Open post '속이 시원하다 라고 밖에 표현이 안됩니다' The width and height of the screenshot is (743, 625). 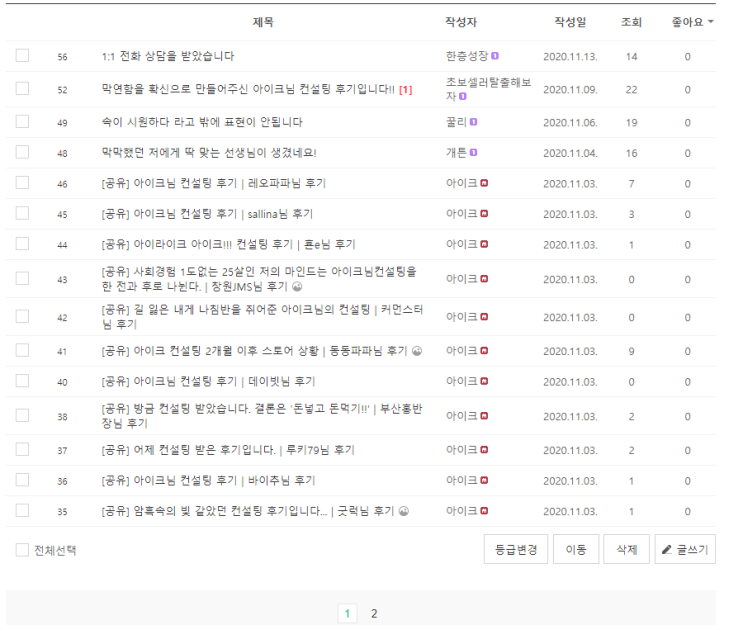click(202, 122)
